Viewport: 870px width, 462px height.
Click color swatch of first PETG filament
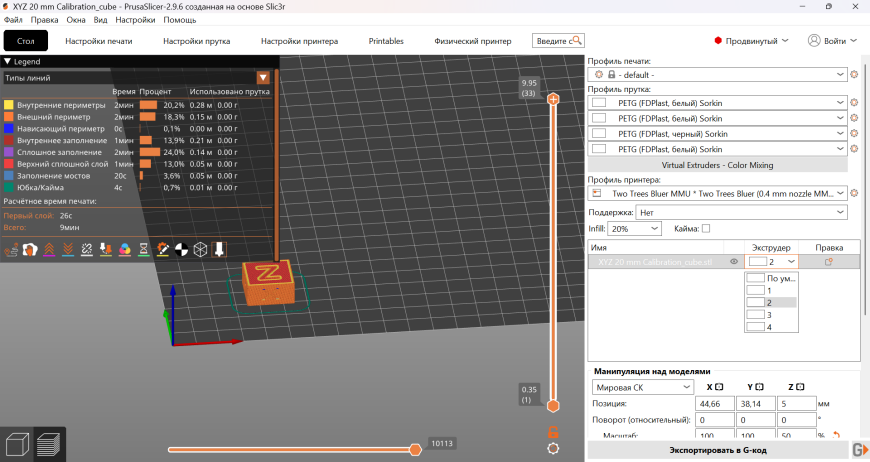point(599,103)
